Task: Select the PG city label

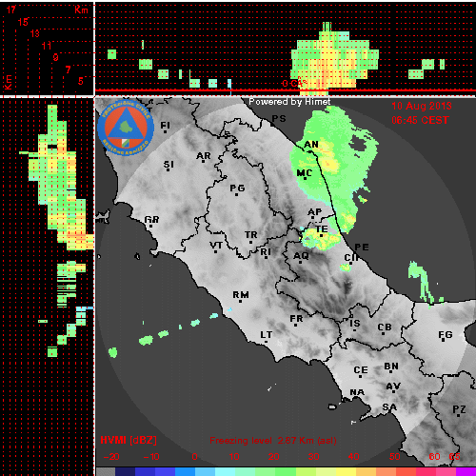Action: point(237,188)
